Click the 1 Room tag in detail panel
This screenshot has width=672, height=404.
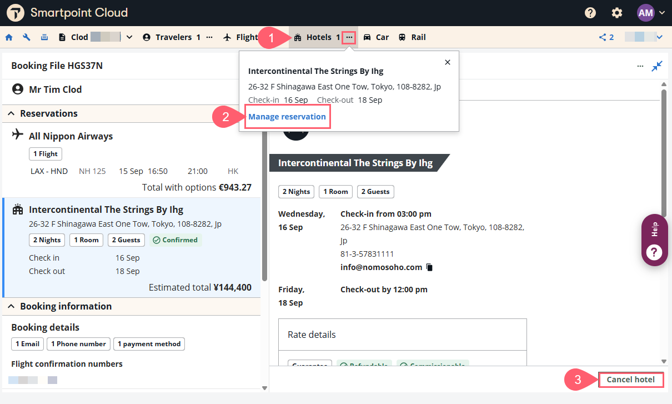[336, 192]
